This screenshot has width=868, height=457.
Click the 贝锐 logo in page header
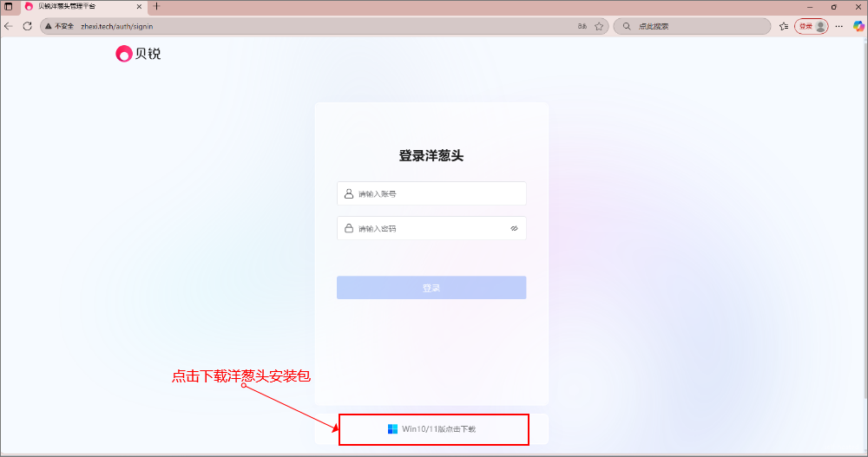pos(138,54)
